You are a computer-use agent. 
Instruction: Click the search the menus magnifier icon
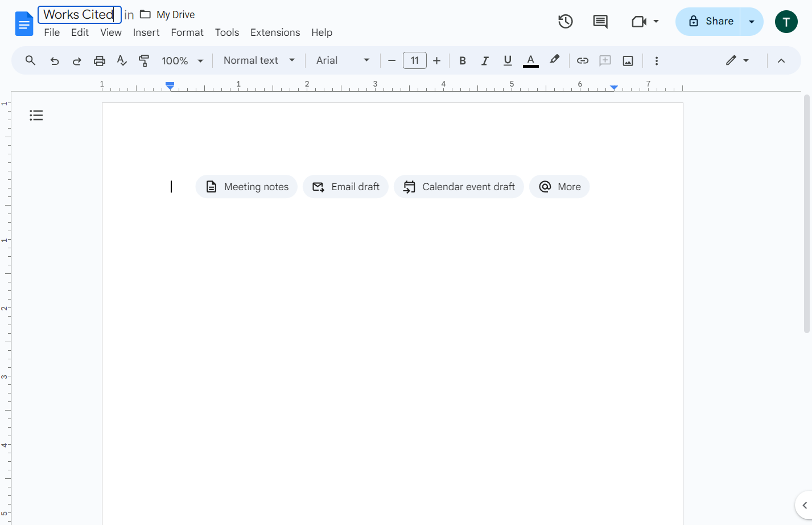(x=31, y=60)
